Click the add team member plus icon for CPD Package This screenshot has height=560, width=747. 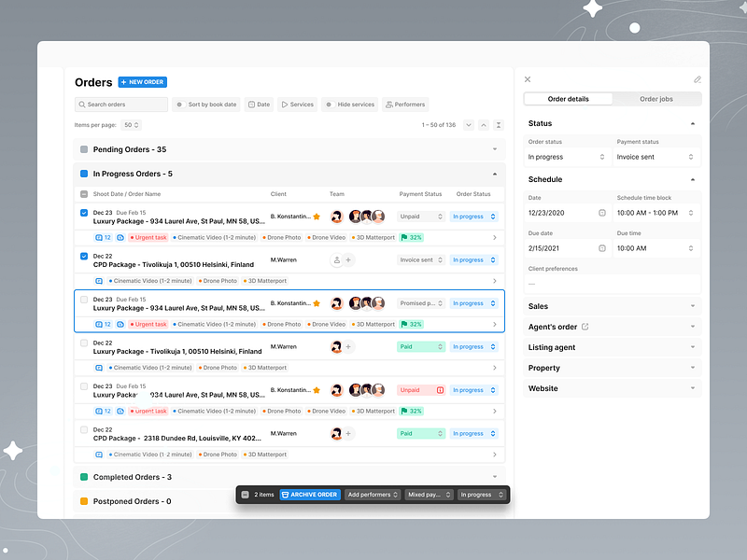pos(346,259)
